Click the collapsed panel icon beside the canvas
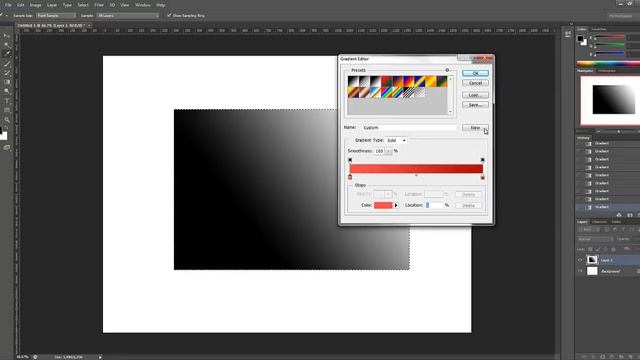Screen dimensions: 640x360 [568, 35]
